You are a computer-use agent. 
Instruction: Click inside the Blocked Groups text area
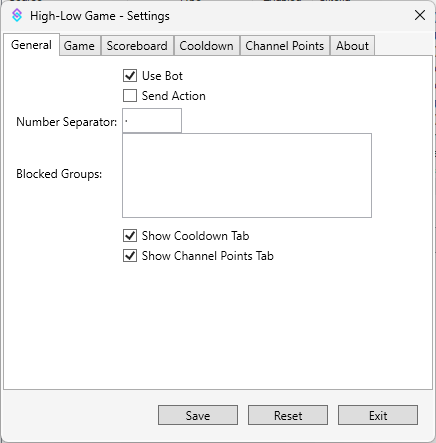(x=247, y=175)
